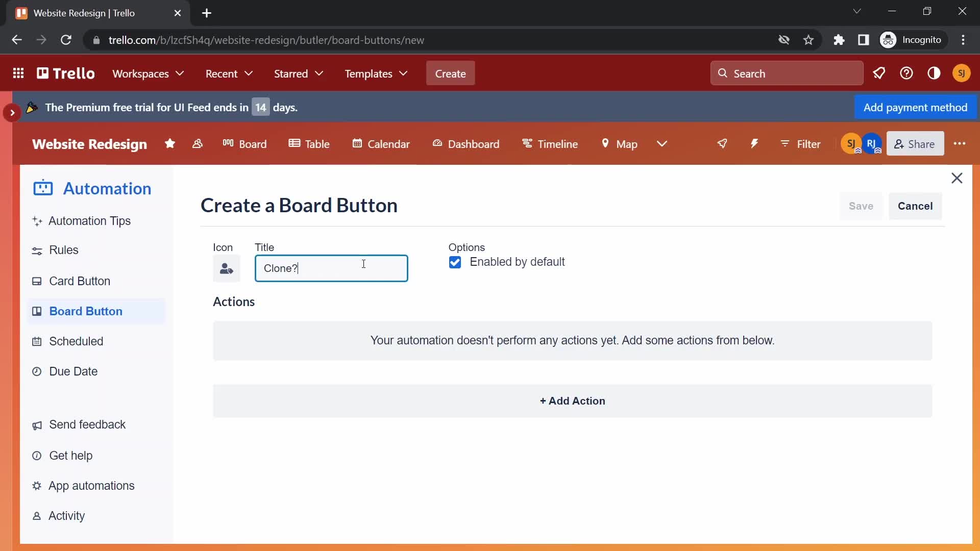Click the Cancel button
This screenshot has height=551, width=980.
coord(915,206)
